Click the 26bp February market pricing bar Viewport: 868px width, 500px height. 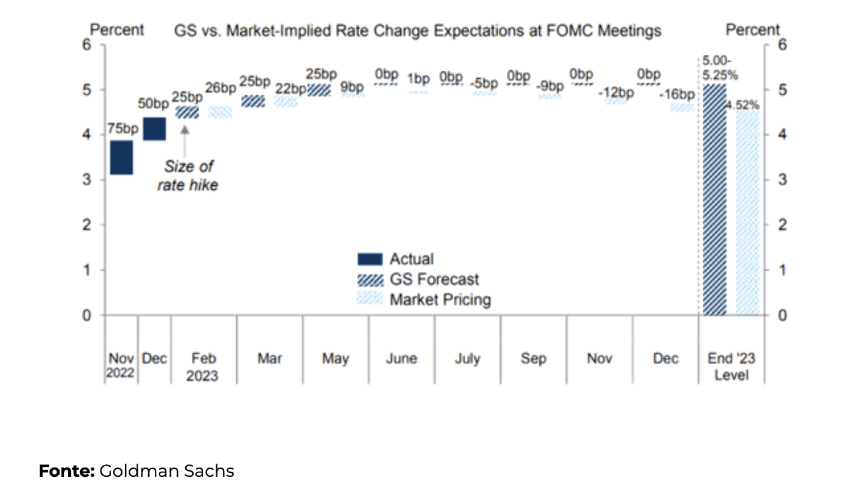220,112
